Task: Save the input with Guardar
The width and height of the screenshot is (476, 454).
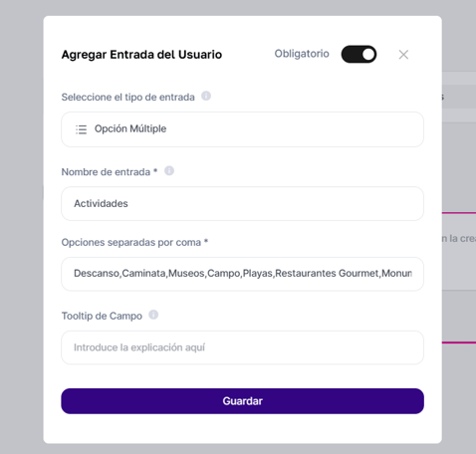Action: click(x=242, y=401)
